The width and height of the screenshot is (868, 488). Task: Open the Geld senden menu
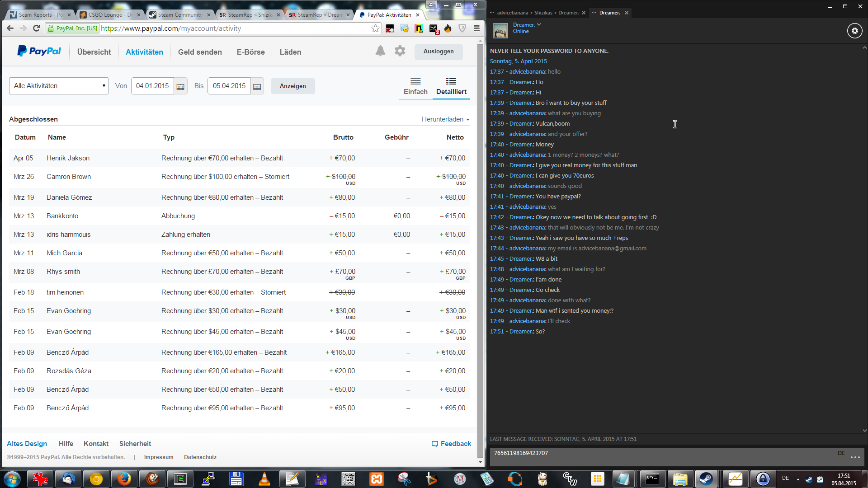point(200,52)
